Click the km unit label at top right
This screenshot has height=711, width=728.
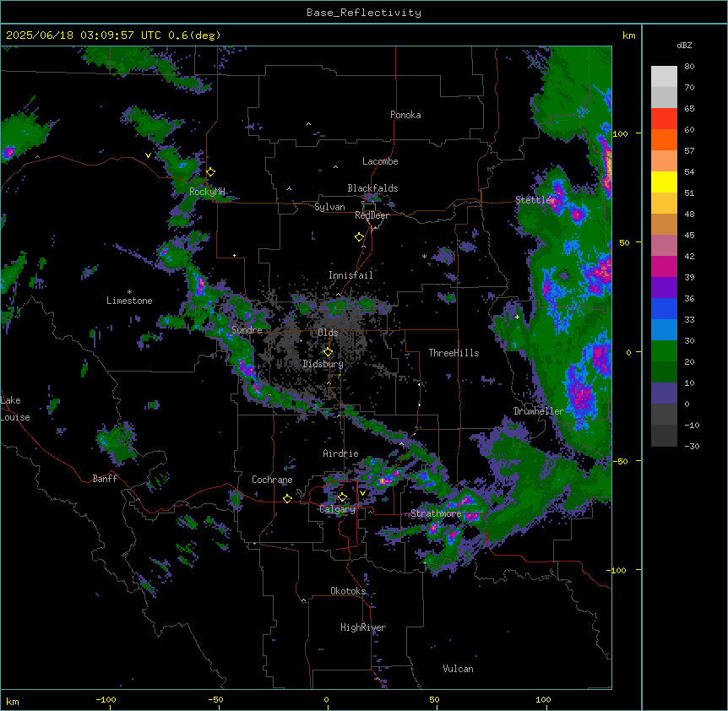[628, 35]
